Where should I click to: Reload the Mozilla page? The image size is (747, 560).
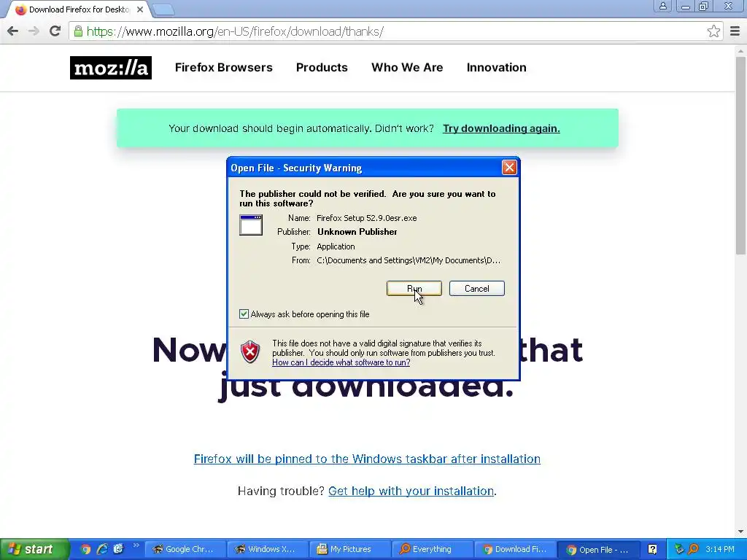55,31
